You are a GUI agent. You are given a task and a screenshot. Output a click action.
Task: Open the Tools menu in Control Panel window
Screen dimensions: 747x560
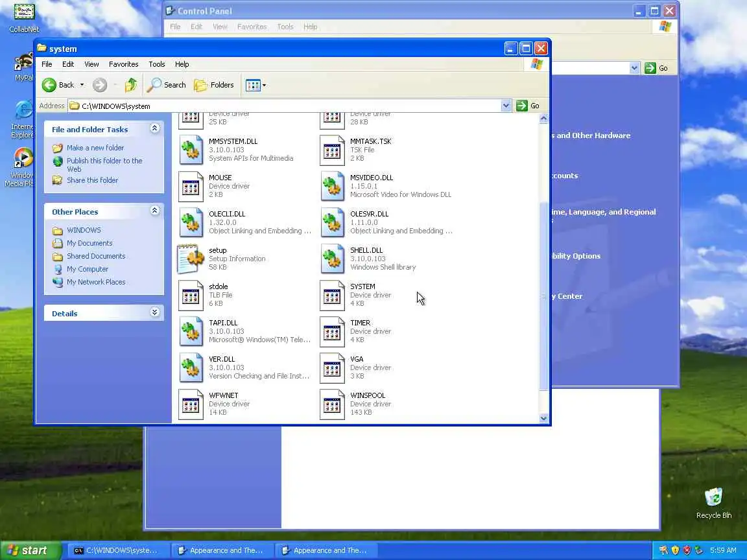click(x=285, y=27)
